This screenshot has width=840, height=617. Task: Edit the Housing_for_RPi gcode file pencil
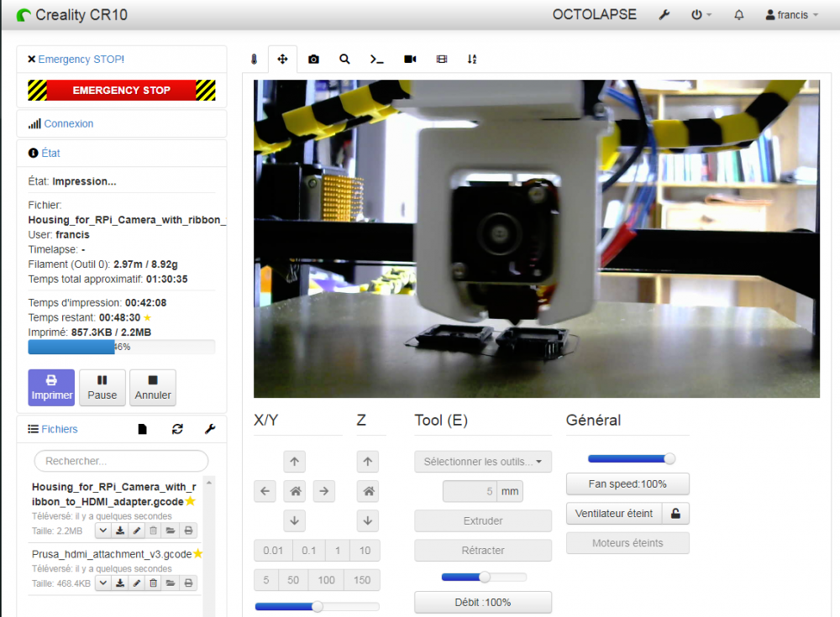pyautogui.click(x=137, y=531)
